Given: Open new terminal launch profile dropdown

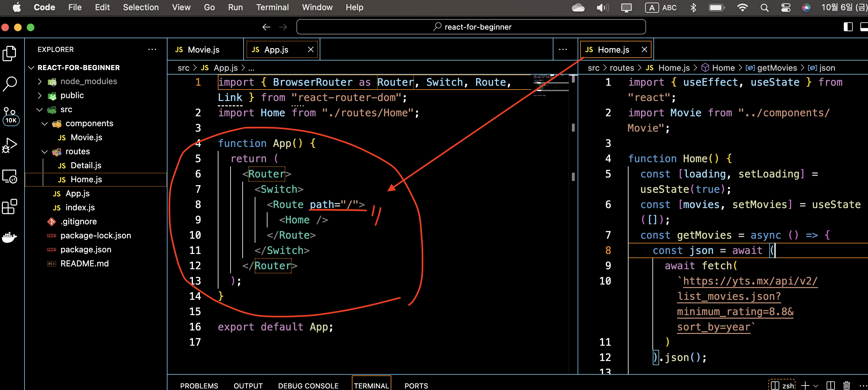Looking at the screenshot, I should [x=816, y=385].
